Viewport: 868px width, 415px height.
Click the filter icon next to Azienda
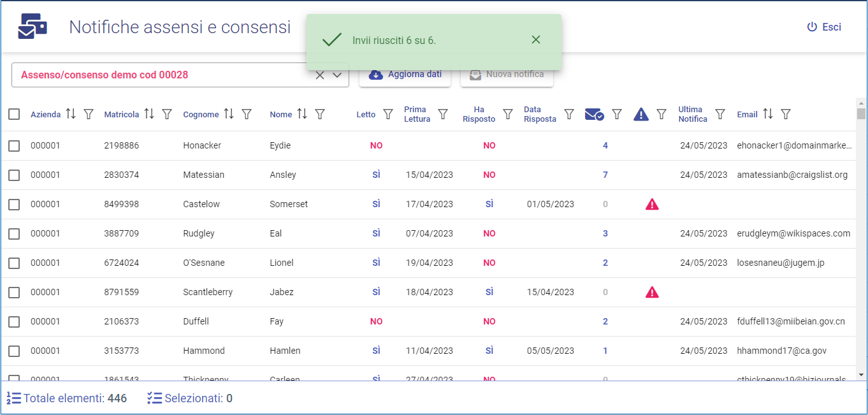pos(89,114)
